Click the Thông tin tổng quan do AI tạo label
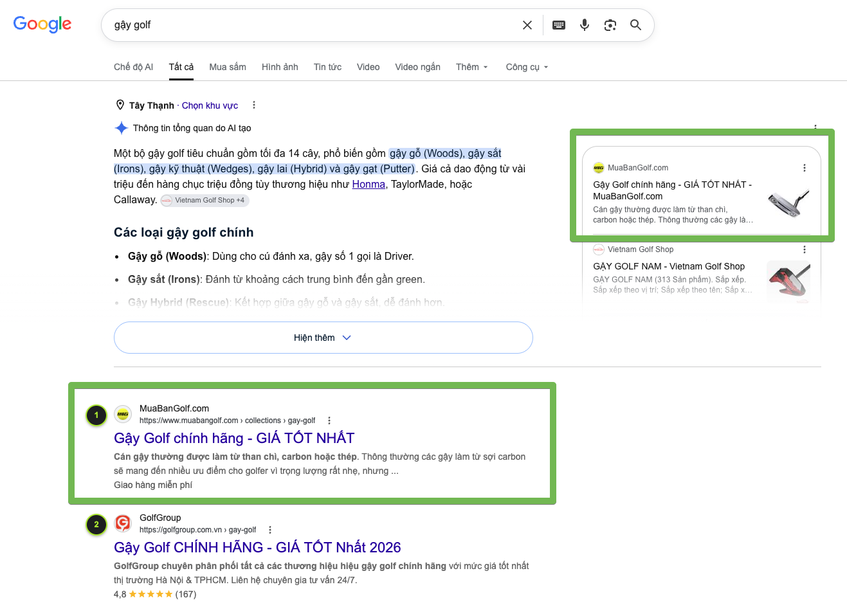Screen dimensions: 847x616 pyautogui.click(x=192, y=128)
